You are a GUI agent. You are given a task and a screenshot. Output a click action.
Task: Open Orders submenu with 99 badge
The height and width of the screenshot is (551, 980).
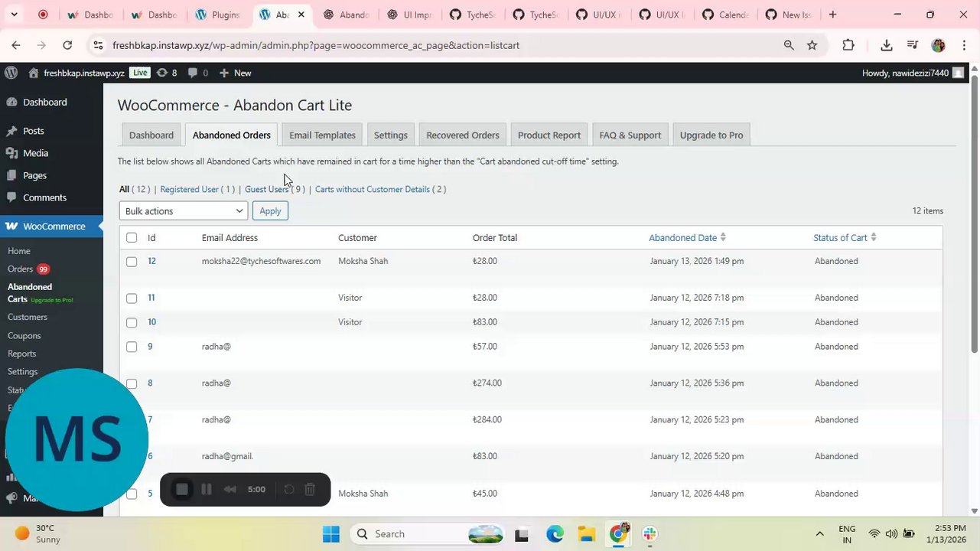click(x=28, y=269)
